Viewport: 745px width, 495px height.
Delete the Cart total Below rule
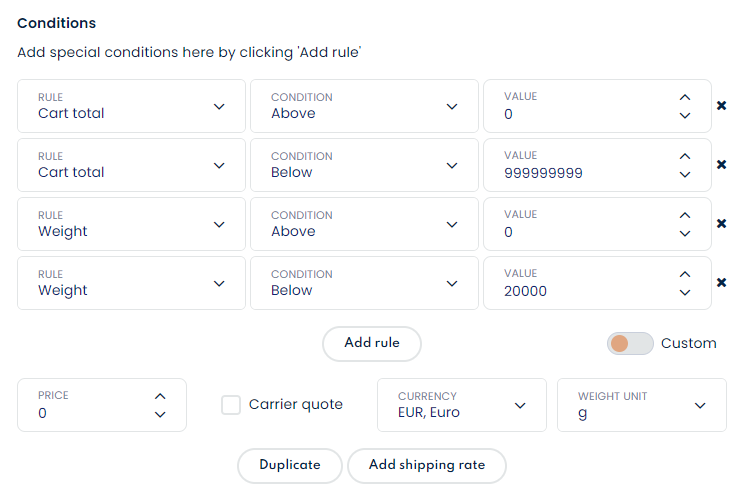click(721, 165)
